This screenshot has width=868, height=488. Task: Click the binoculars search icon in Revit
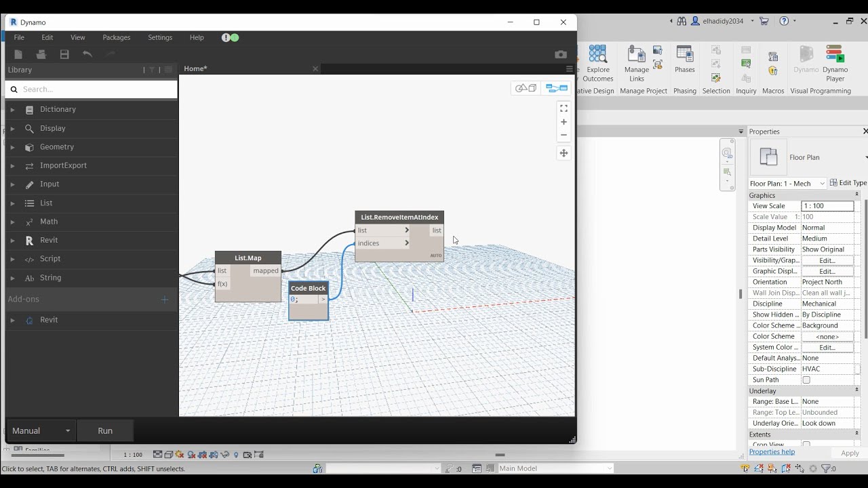[x=680, y=21]
